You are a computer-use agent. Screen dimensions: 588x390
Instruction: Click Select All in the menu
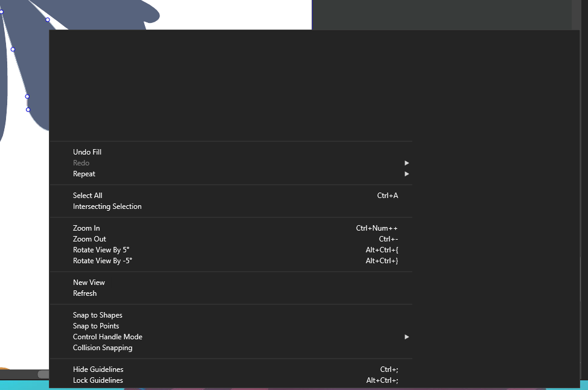pos(88,196)
